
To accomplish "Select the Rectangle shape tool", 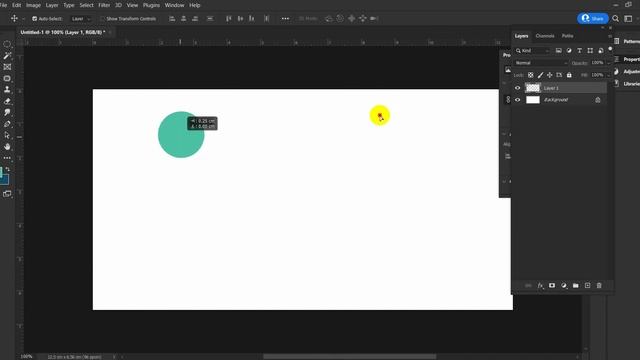I will [x=7, y=78].
